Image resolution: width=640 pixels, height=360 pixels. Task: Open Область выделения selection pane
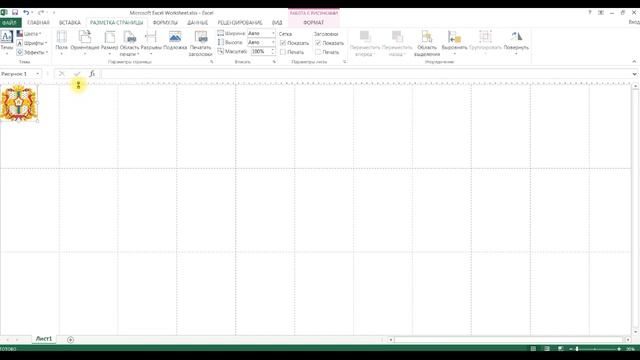coord(427,43)
